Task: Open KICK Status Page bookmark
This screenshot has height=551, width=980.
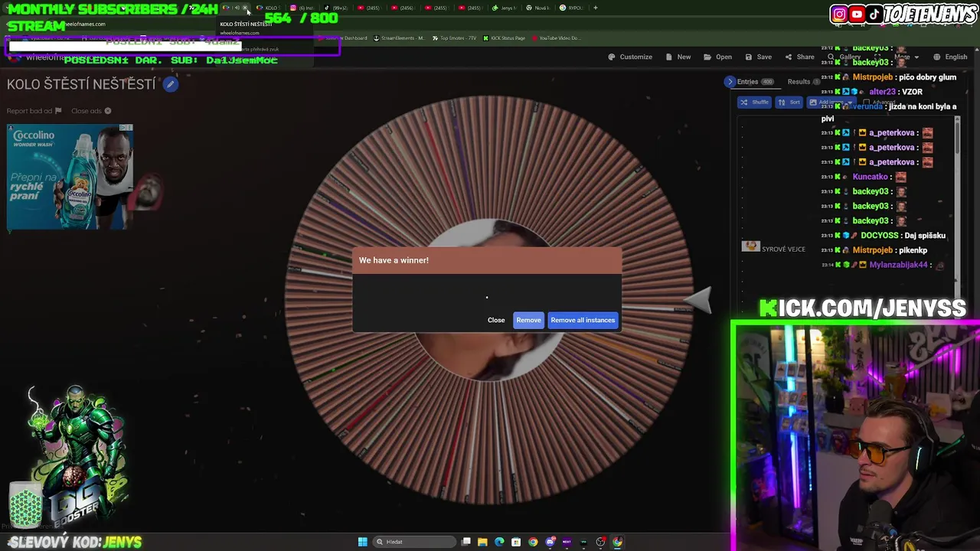Action: 504,37
